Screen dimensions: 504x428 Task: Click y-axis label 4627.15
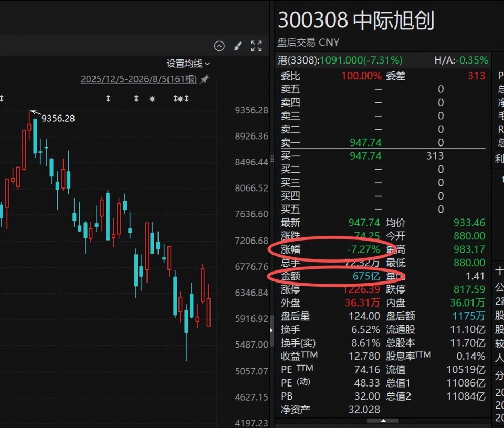(x=251, y=397)
